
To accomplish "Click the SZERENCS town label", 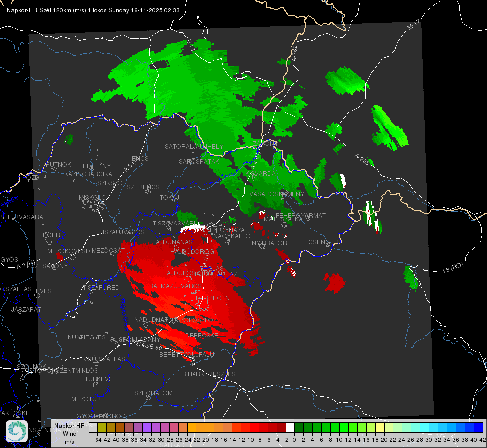I will coord(143,187).
